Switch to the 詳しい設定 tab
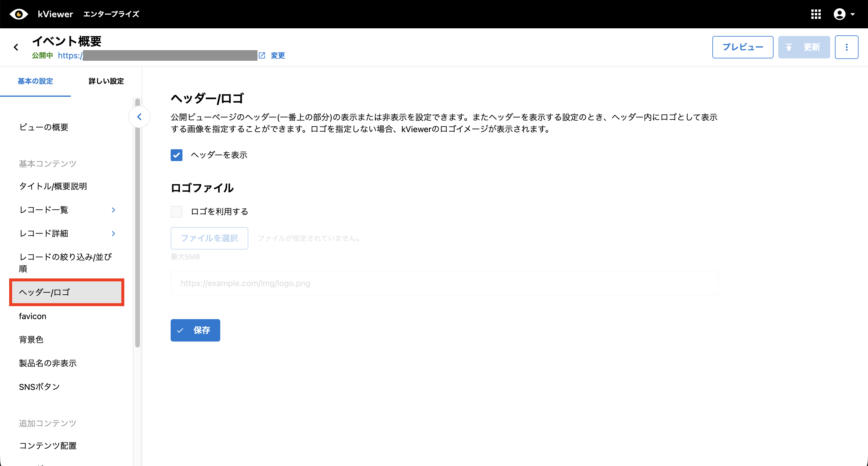The image size is (868, 466). (106, 81)
